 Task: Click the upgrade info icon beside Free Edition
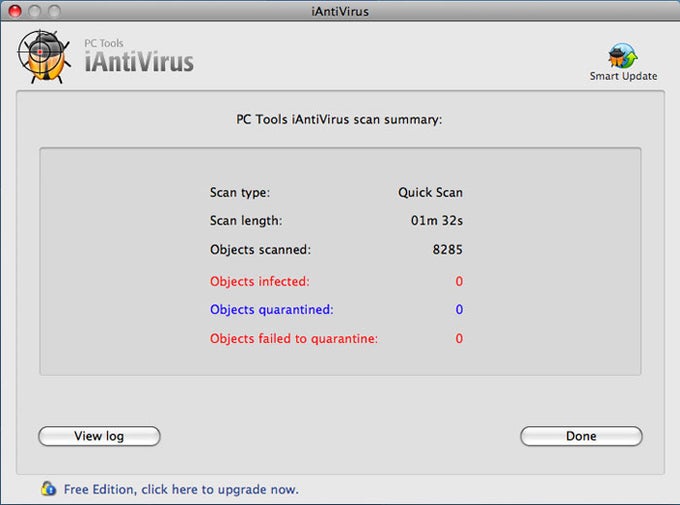pos(48,489)
